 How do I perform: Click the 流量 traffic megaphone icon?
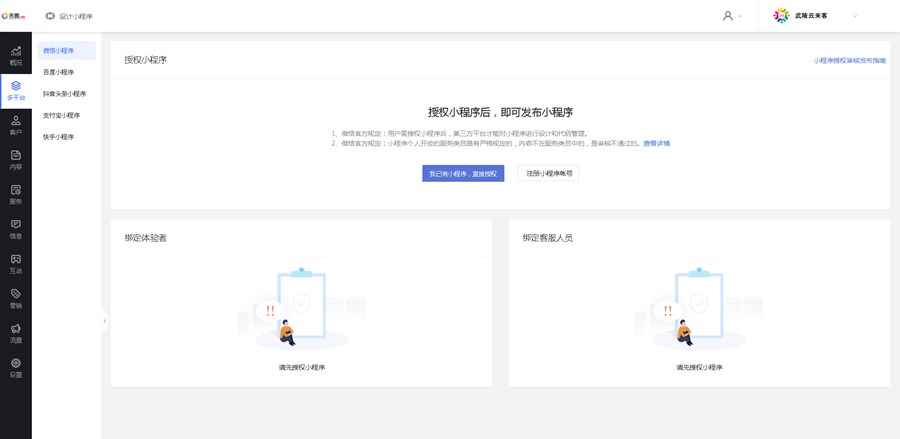coord(16,333)
